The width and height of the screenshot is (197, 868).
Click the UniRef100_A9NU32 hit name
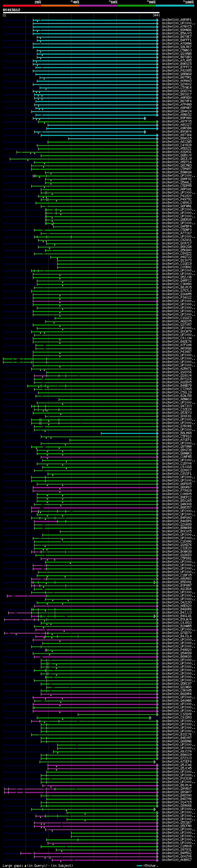point(177,115)
